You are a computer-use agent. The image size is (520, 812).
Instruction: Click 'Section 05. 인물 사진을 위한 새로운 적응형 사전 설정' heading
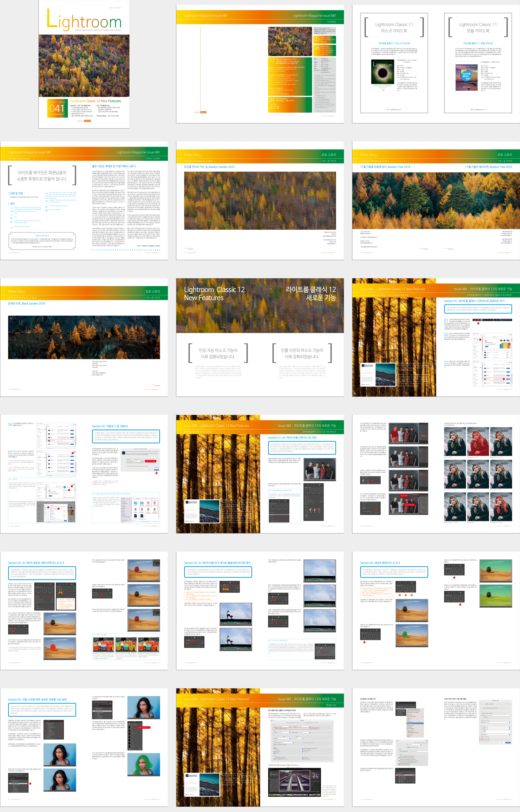[x=37, y=699]
